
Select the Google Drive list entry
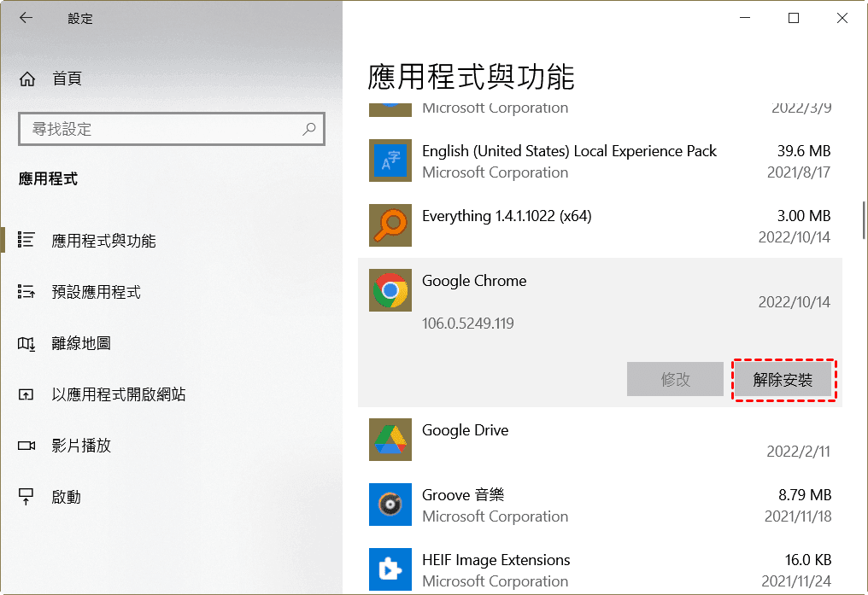click(598, 440)
